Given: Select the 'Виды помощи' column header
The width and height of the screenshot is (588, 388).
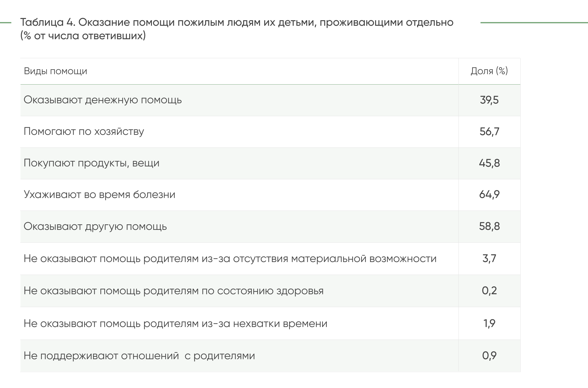Looking at the screenshot, I should click(55, 71).
